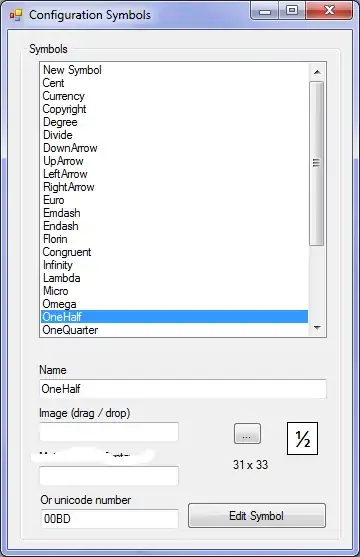Screen dimensions: 360x557
Task: Open the image browse button with ellipsis
Action: [247, 434]
